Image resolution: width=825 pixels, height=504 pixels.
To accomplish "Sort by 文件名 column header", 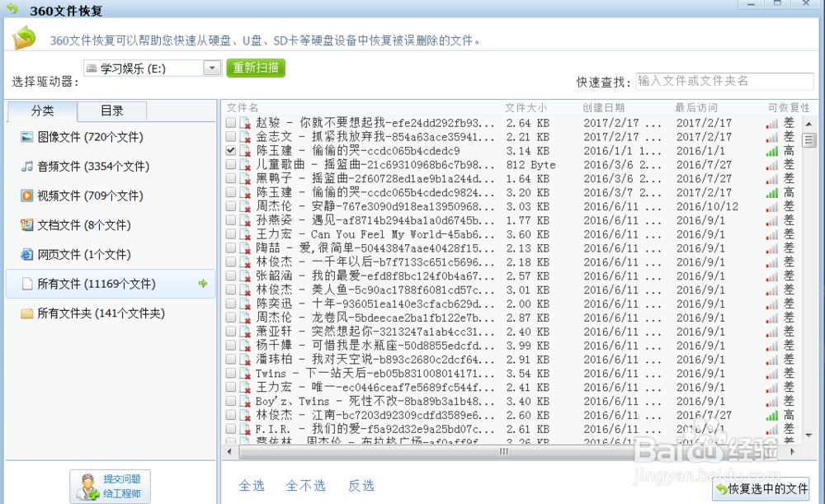I will tap(243, 108).
